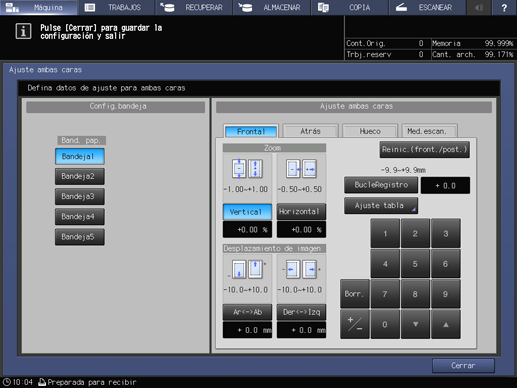Click Reinic.(front./post.) button
This screenshot has height=388, width=517.
[x=425, y=150]
